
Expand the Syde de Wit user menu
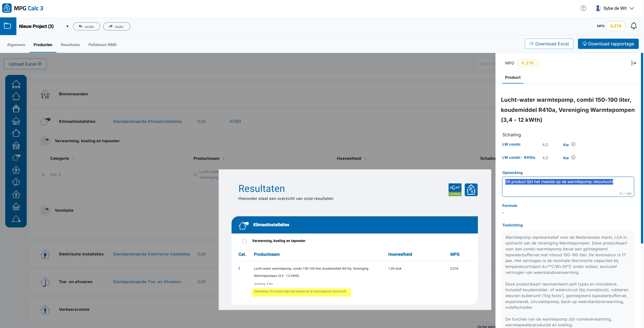[632, 8]
